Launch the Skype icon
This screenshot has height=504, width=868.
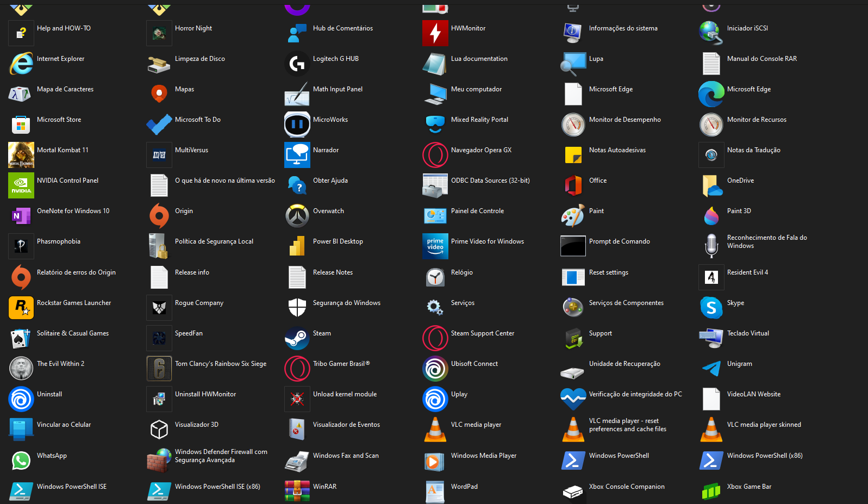(x=711, y=308)
